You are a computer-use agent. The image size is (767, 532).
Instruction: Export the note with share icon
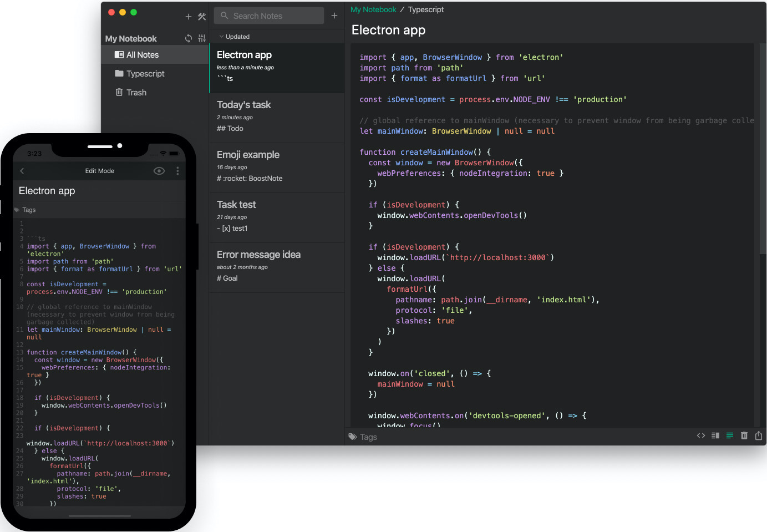(x=759, y=435)
